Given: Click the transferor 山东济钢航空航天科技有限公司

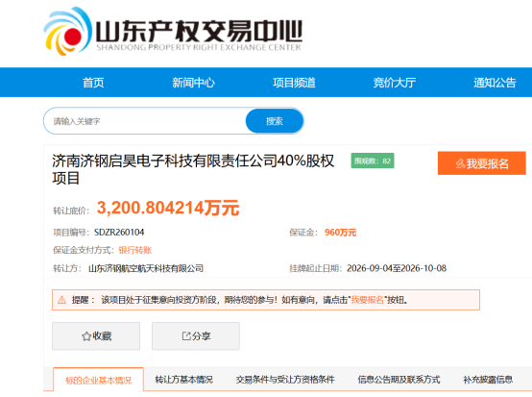Looking at the screenshot, I should coord(146,268).
